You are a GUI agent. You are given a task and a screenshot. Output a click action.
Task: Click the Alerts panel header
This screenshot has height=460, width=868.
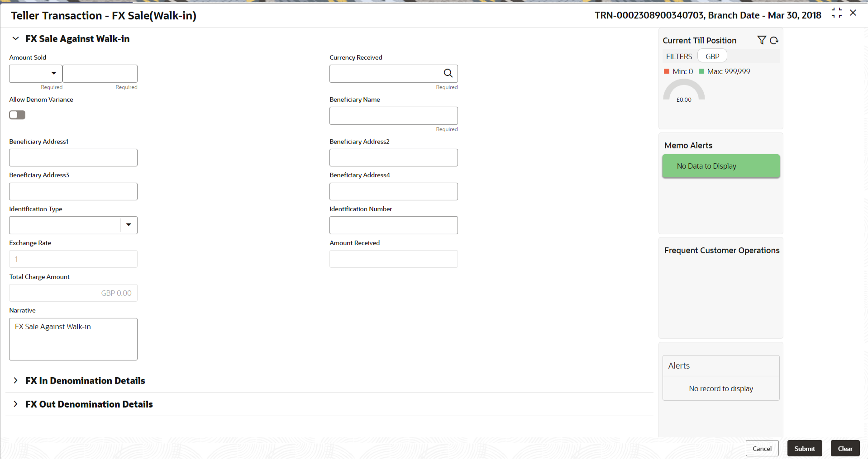(x=721, y=365)
